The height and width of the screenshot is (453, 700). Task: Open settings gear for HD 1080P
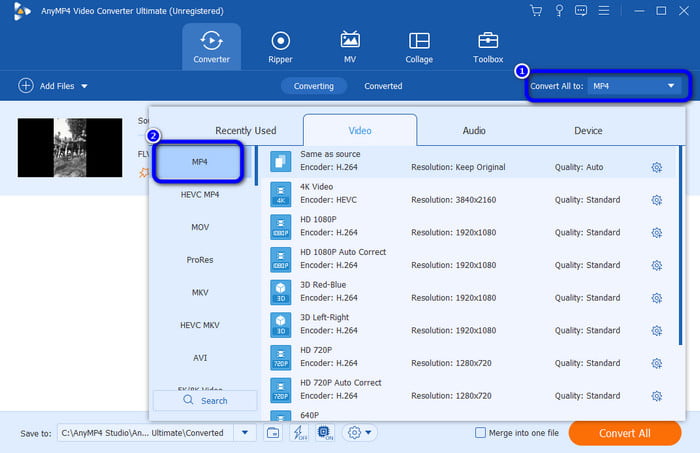tap(656, 233)
